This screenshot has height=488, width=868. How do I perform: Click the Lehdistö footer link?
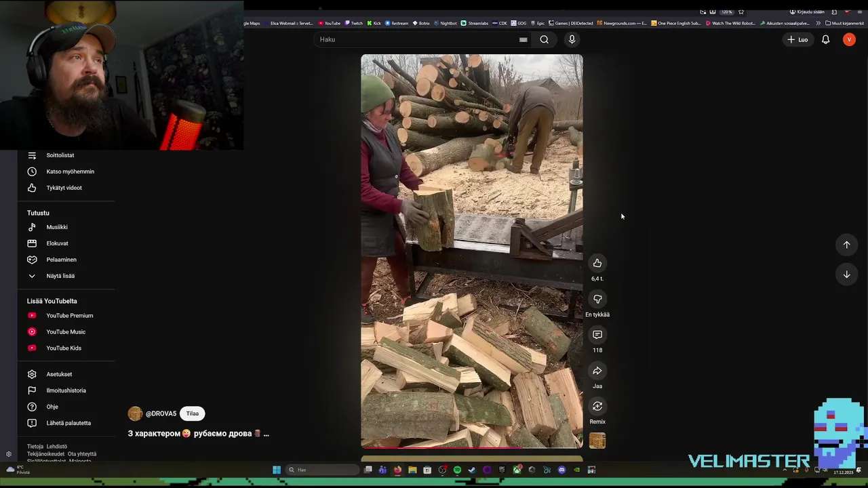[x=57, y=447]
